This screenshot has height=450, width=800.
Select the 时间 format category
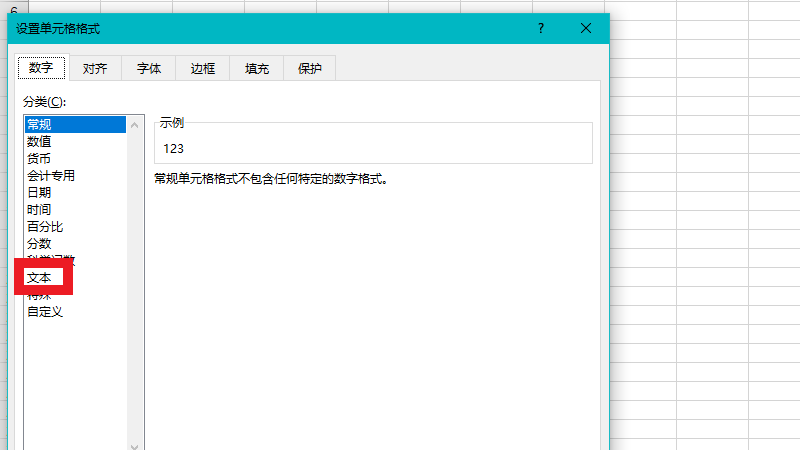(40, 210)
